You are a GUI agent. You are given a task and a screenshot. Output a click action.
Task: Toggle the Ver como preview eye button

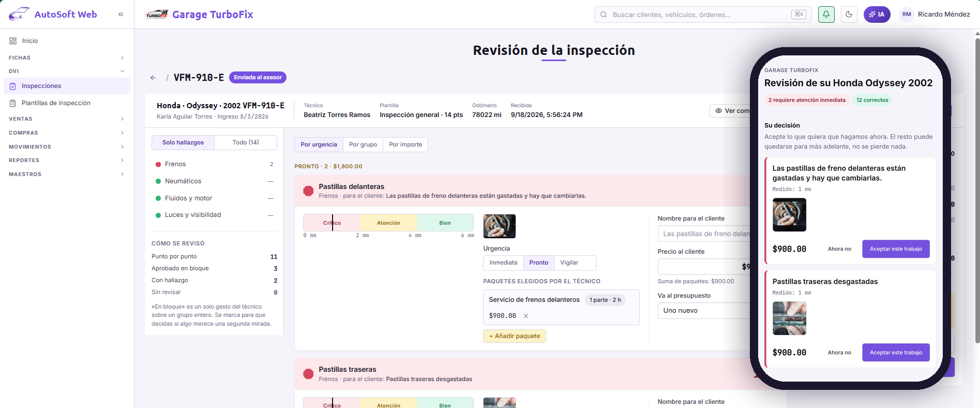click(x=731, y=111)
